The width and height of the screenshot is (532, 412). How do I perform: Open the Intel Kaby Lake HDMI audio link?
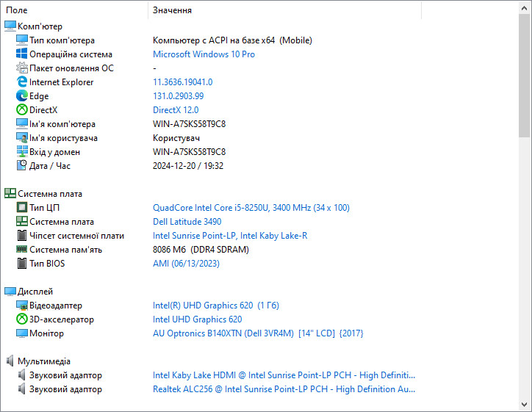point(284,375)
